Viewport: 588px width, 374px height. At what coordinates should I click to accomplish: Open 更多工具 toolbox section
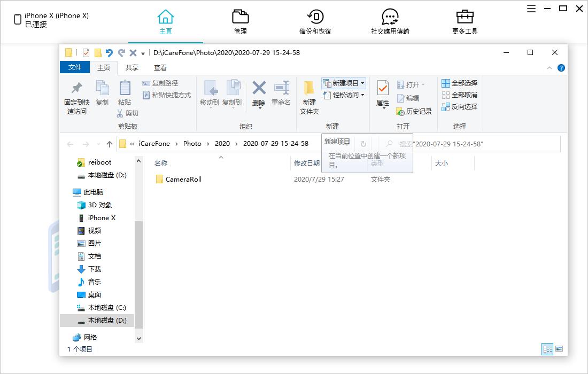pos(465,22)
